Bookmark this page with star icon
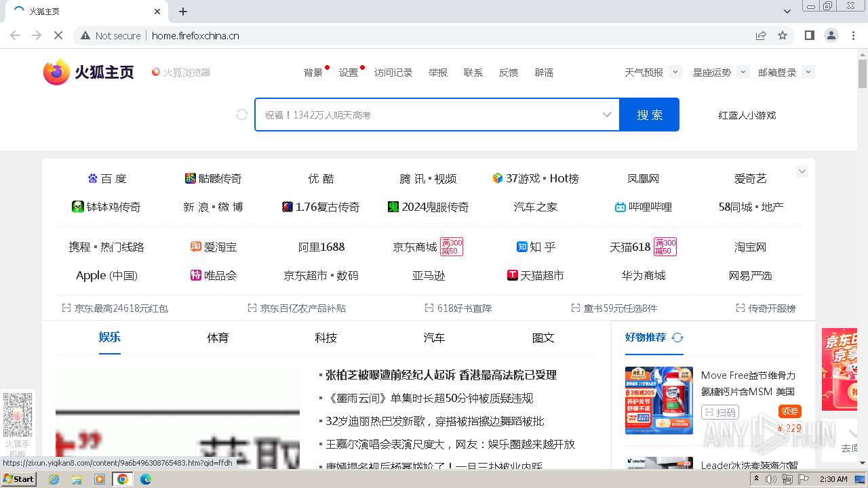Image resolution: width=868 pixels, height=488 pixels. (x=783, y=35)
